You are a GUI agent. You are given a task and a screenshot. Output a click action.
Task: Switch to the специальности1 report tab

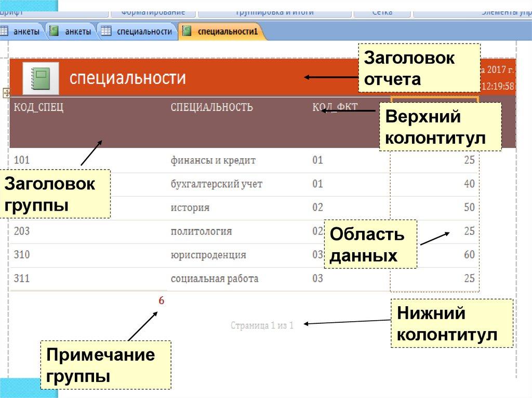click(227, 32)
